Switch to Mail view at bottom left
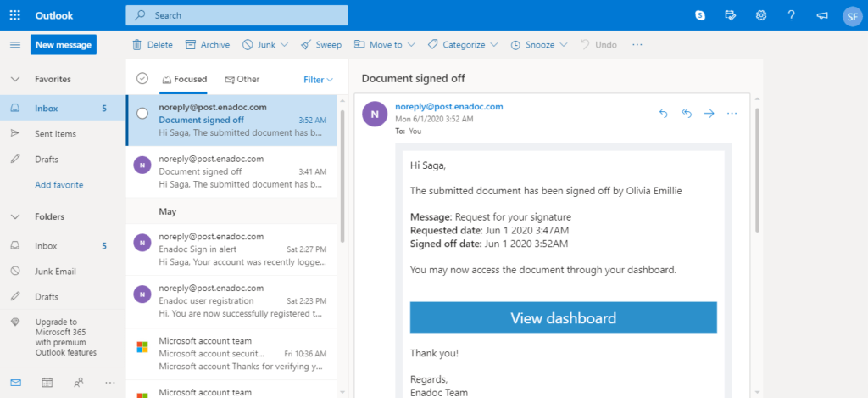Viewport: 868px width, 398px height. pos(15,383)
